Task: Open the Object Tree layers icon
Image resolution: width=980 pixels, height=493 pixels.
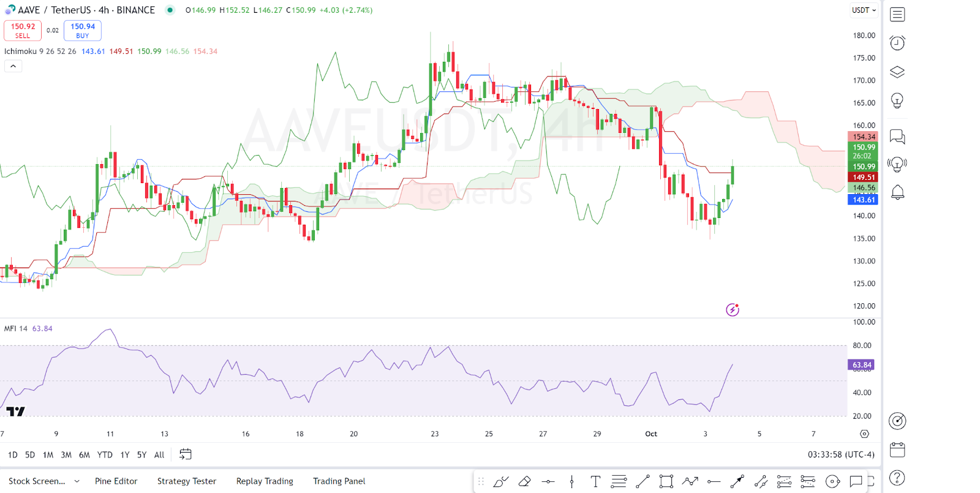Action: click(897, 72)
